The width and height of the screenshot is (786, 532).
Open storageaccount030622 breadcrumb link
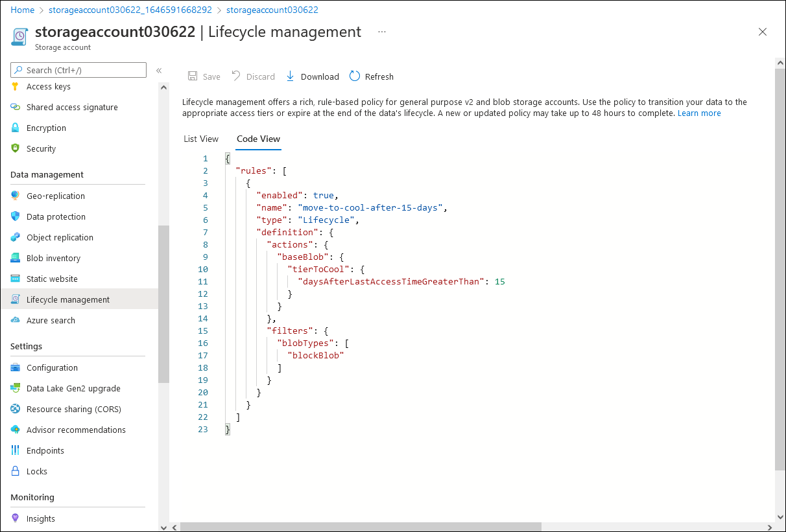pos(272,10)
